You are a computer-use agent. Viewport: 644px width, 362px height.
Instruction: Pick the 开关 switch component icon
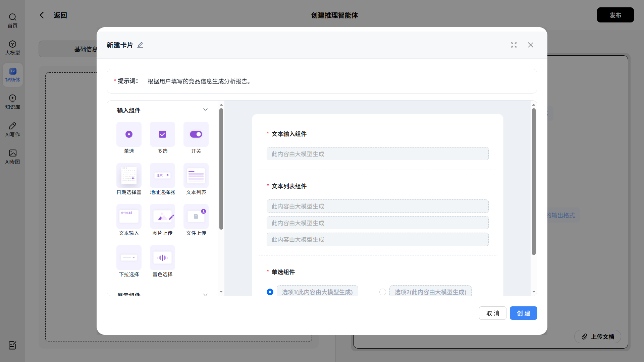click(x=196, y=134)
